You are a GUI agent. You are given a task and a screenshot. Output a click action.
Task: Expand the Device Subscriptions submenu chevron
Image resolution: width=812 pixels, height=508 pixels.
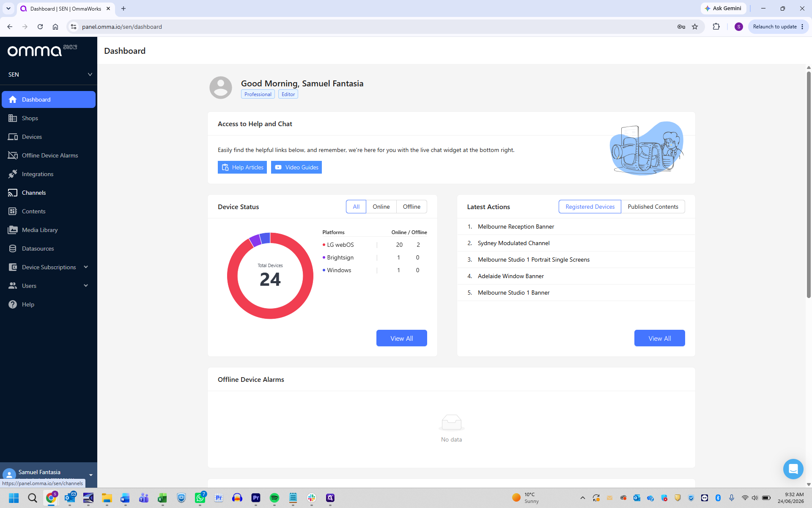point(86,267)
